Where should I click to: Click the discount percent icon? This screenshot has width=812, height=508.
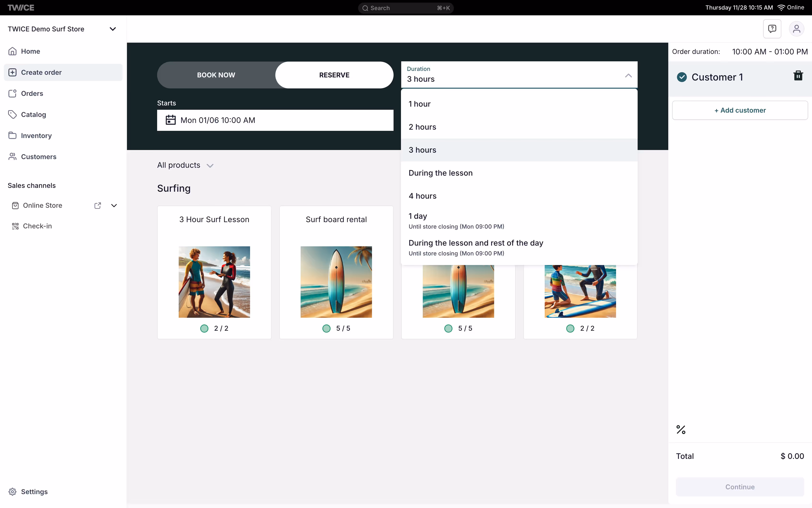681,429
